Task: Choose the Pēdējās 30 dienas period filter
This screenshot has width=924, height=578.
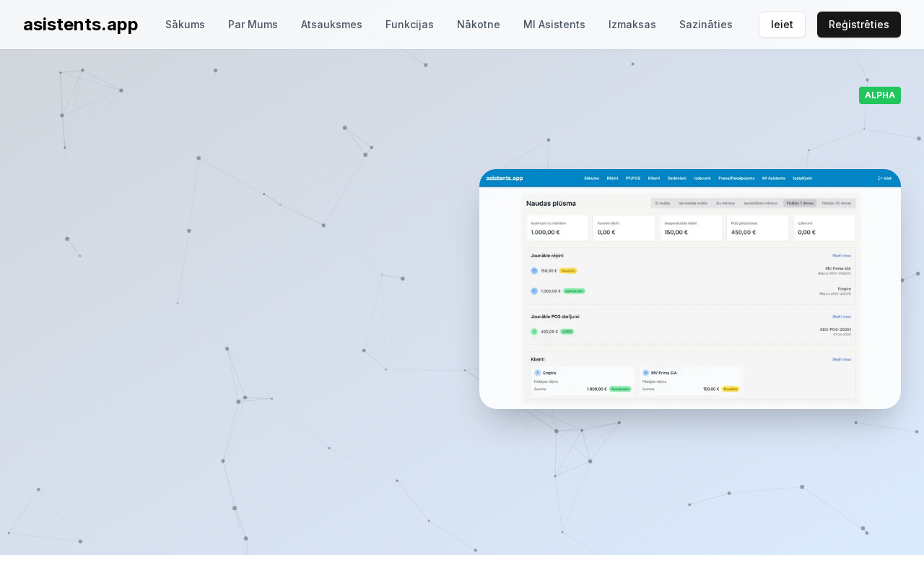Action: (x=836, y=204)
